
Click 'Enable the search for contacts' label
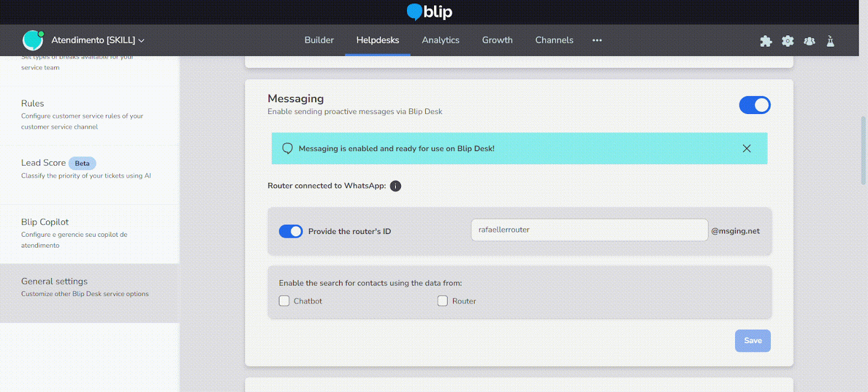[371, 283]
